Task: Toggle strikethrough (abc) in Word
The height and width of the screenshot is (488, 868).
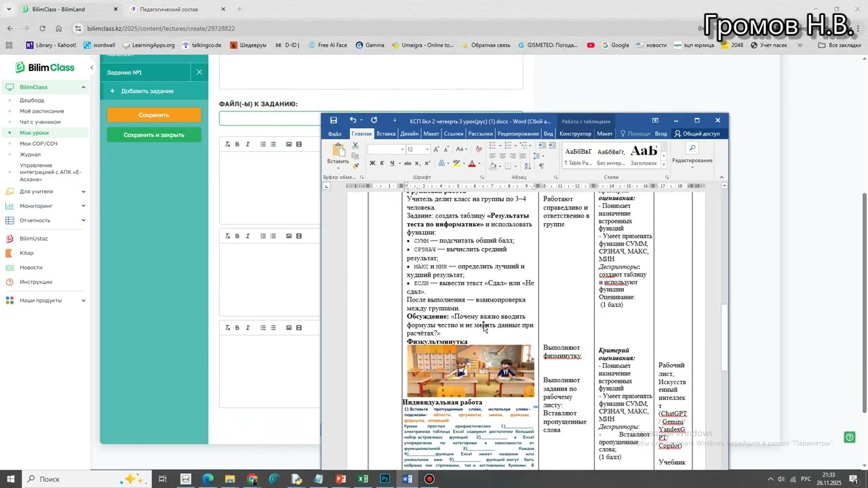Action: 408,163
